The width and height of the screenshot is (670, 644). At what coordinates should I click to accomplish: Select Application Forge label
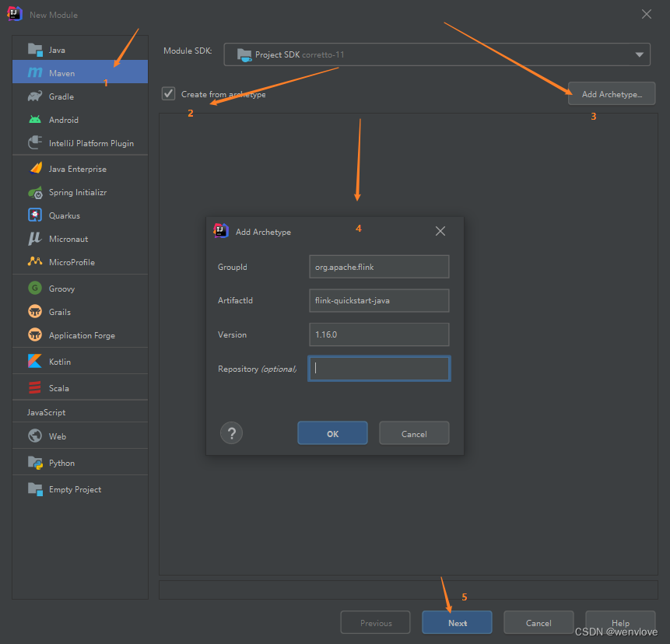(82, 335)
